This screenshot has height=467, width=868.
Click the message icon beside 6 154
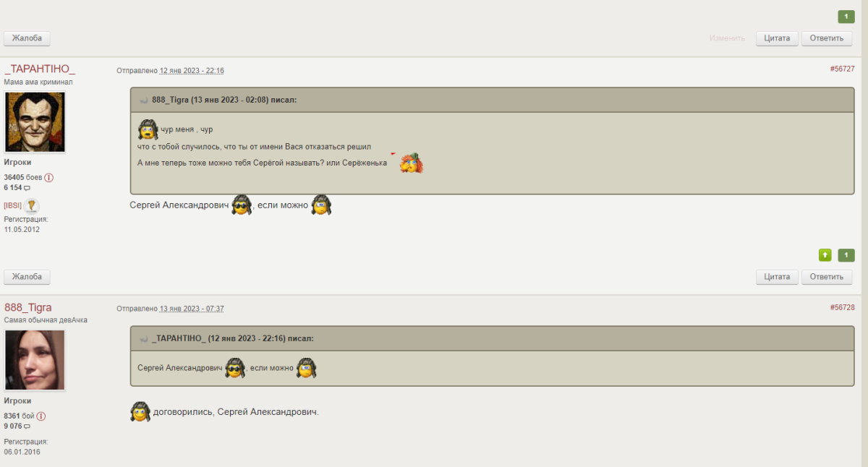tap(27, 188)
